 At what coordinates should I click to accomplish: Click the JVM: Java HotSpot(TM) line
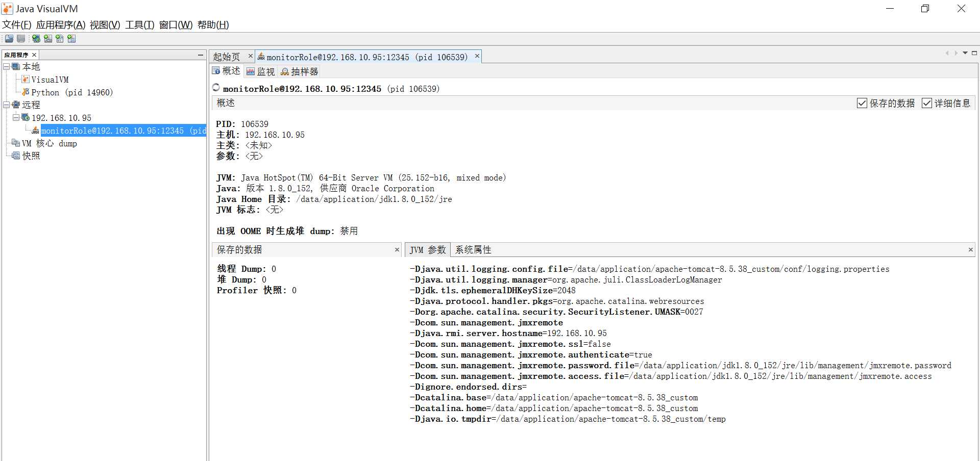pyautogui.click(x=361, y=177)
